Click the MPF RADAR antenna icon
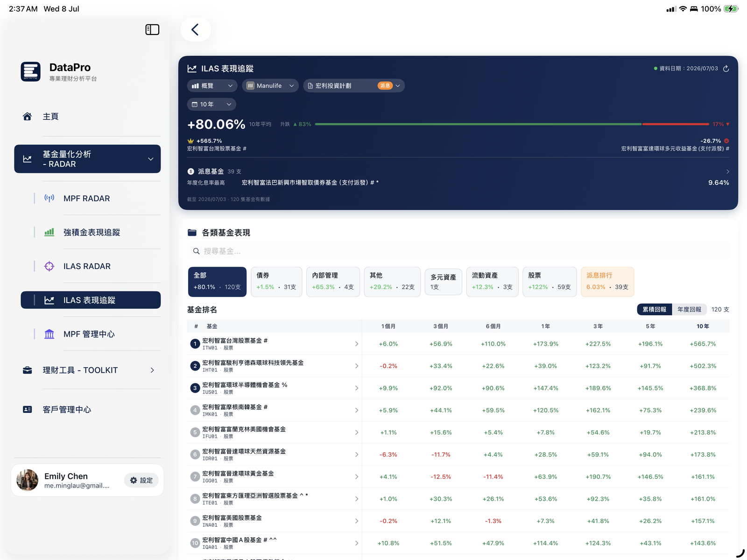Screen dimensions: 747x560 49,198
